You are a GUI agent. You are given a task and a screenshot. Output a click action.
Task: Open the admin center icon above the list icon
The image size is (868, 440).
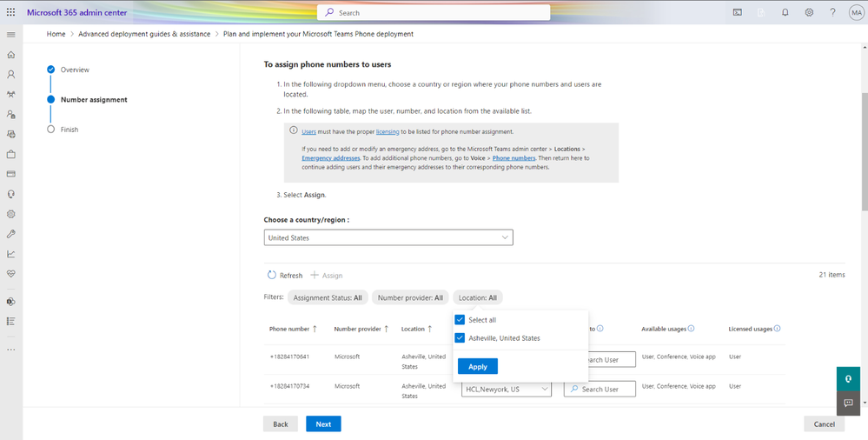(10, 302)
